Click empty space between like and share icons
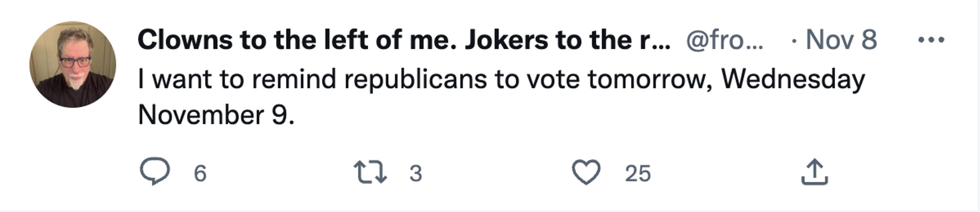Image resolution: width=980 pixels, height=212 pixels. click(727, 173)
